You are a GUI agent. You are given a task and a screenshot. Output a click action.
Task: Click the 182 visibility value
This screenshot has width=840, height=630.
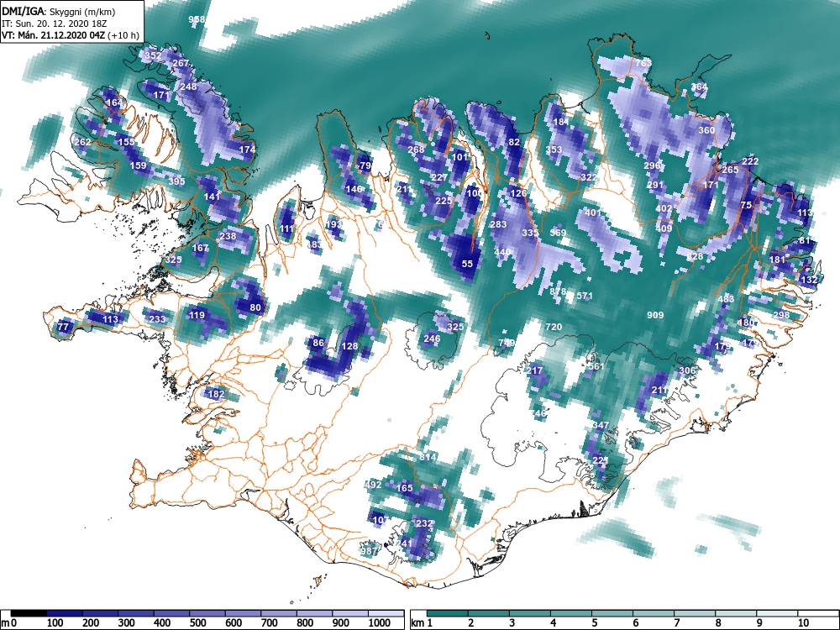point(216,394)
